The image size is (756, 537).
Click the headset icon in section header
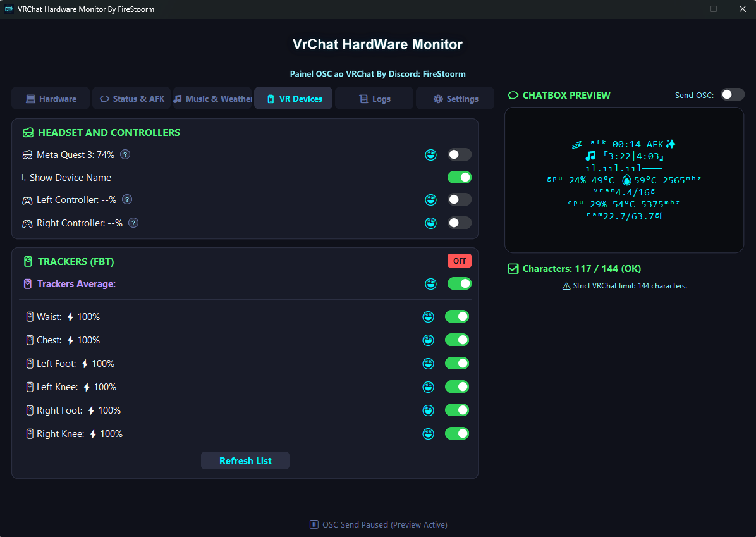(28, 133)
